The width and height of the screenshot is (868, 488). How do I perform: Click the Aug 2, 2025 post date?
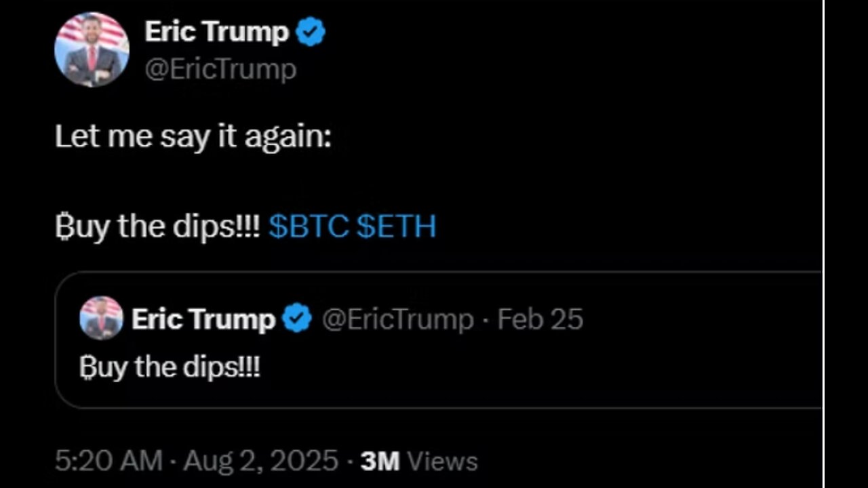[x=261, y=461]
